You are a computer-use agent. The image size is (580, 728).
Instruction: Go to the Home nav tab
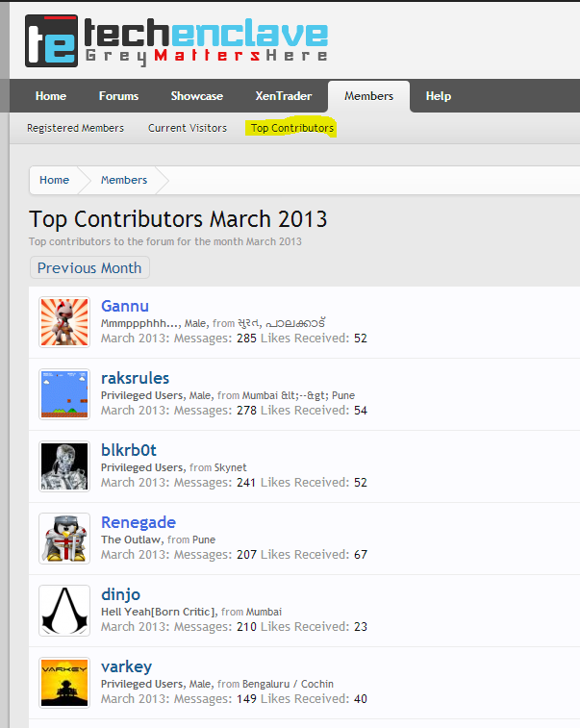tap(51, 96)
